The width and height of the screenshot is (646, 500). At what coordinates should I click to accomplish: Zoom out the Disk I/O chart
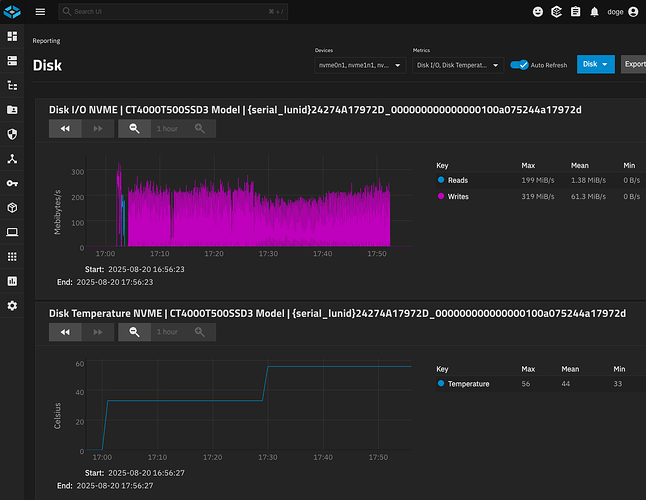[x=134, y=129]
